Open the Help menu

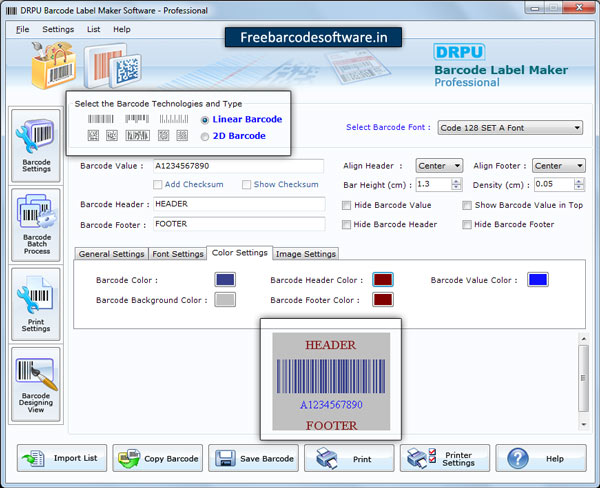click(122, 29)
